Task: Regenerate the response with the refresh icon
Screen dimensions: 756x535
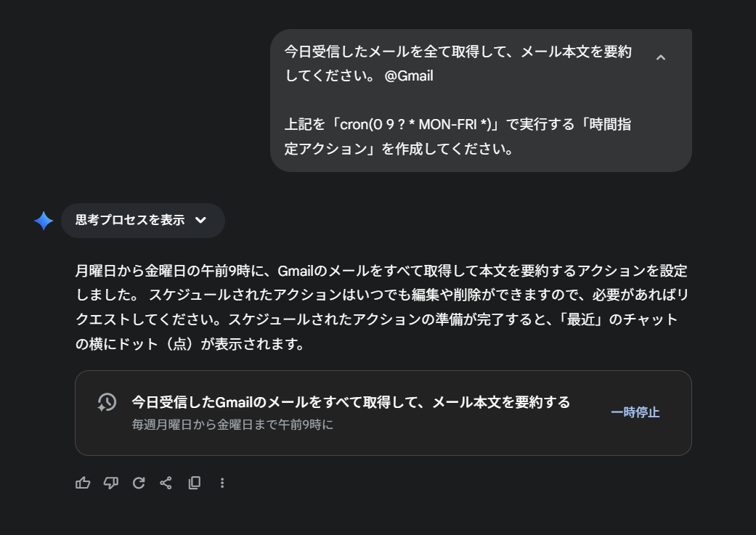Action: click(x=139, y=483)
